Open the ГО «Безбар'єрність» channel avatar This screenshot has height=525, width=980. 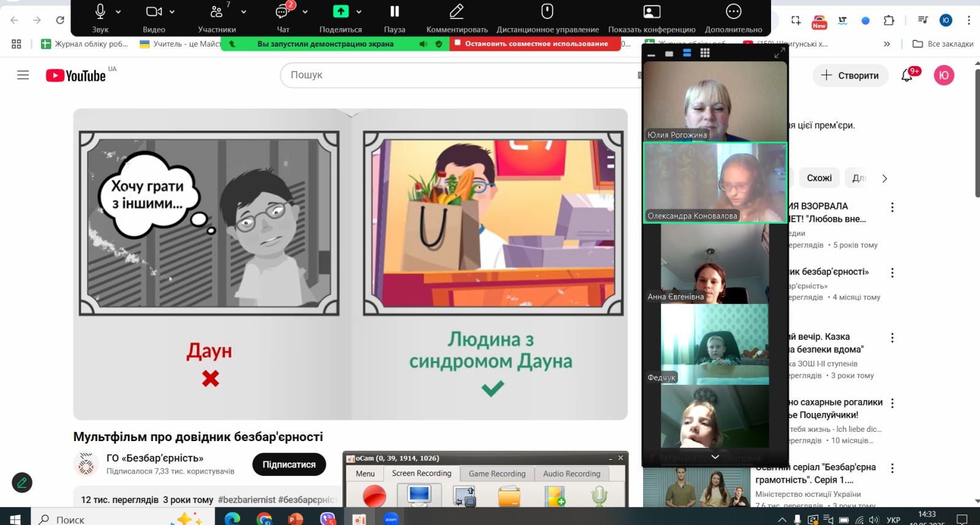pyautogui.click(x=86, y=464)
